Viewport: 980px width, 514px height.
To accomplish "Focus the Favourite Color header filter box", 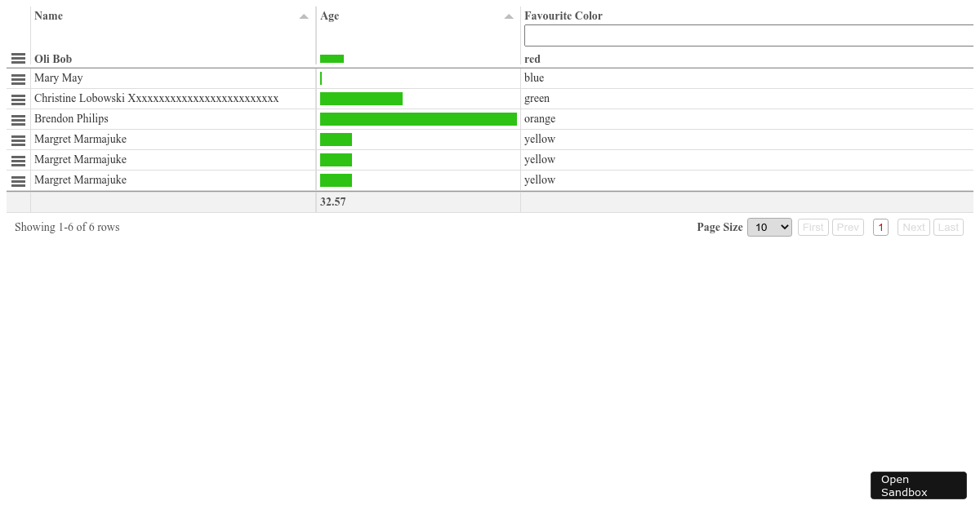I will coord(749,35).
